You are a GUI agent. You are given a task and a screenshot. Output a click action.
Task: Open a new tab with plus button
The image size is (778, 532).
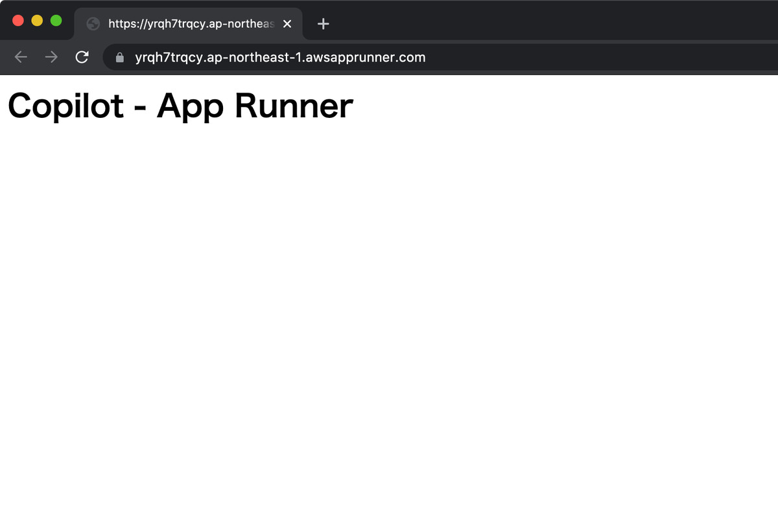(324, 24)
